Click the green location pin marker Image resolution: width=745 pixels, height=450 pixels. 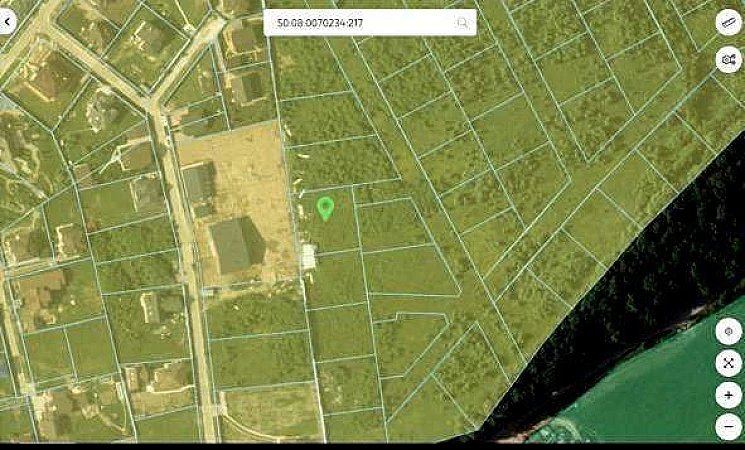325,208
